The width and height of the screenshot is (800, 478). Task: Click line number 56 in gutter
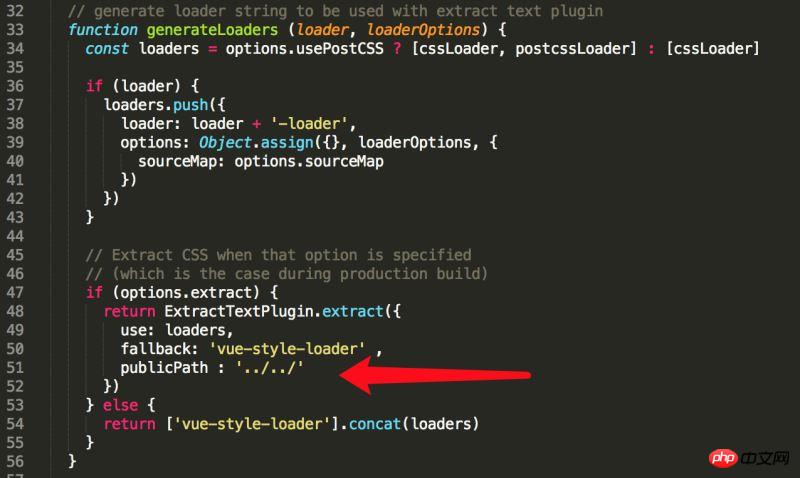pos(15,461)
